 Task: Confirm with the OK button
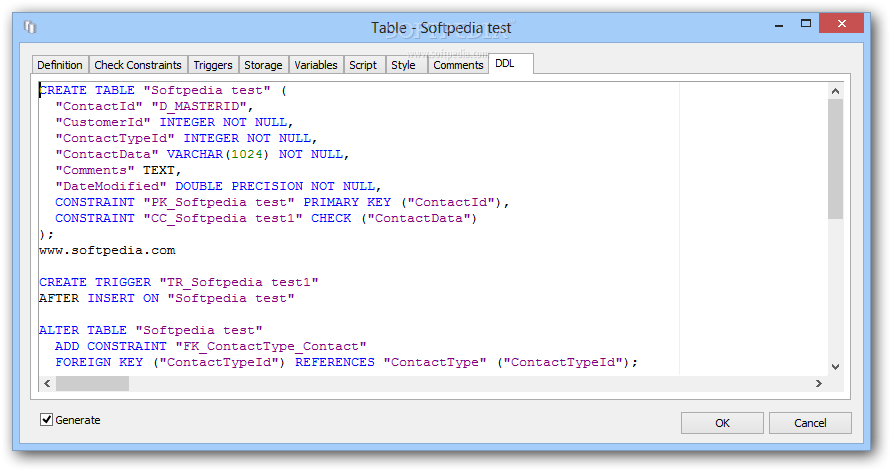[x=722, y=423]
